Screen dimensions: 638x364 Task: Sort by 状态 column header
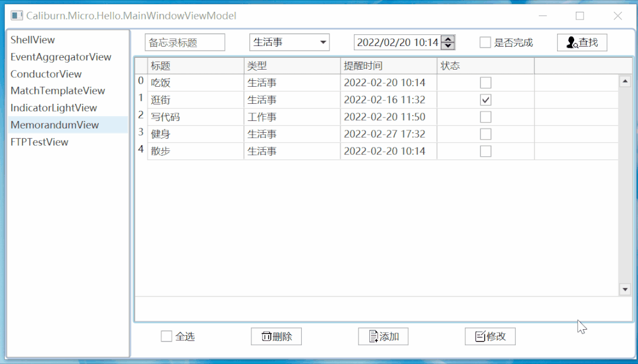coord(486,66)
